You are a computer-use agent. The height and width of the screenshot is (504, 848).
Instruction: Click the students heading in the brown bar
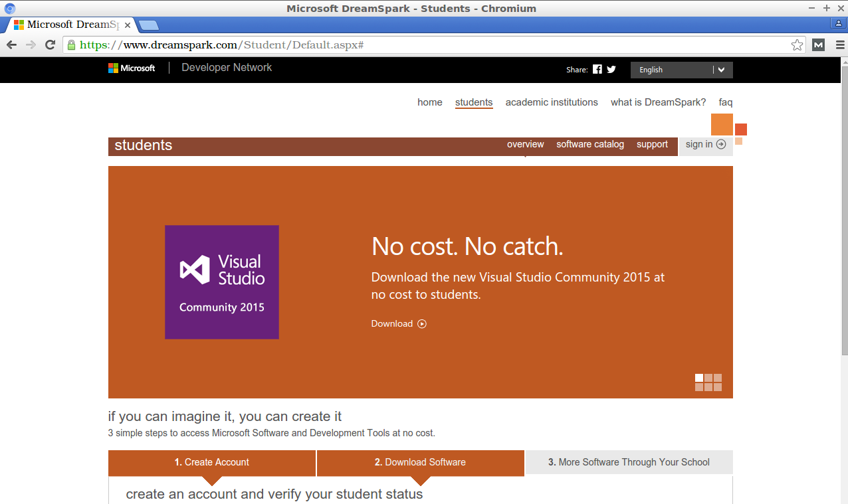click(144, 145)
